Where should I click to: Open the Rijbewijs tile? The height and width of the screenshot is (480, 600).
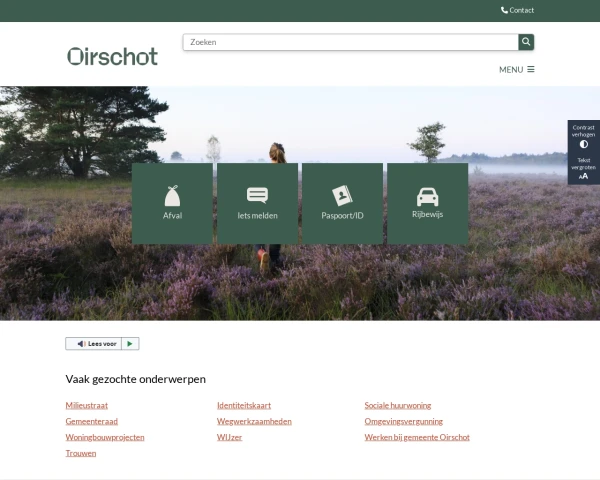[x=427, y=204]
